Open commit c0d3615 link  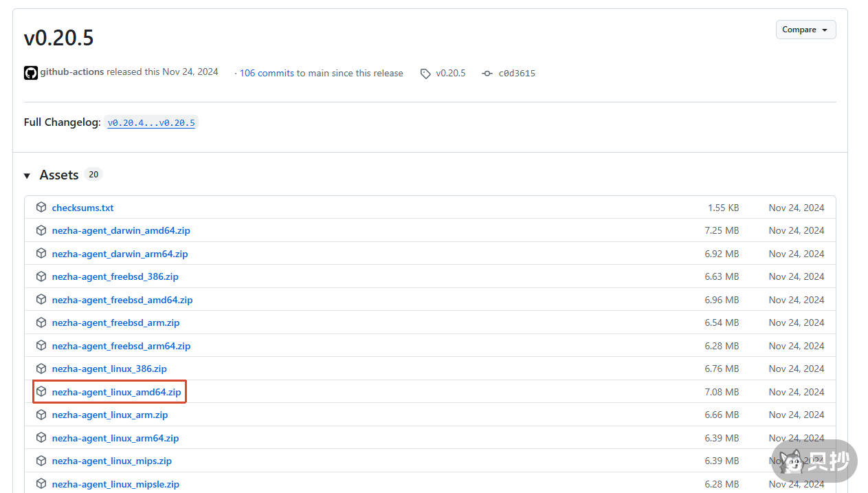[517, 74]
